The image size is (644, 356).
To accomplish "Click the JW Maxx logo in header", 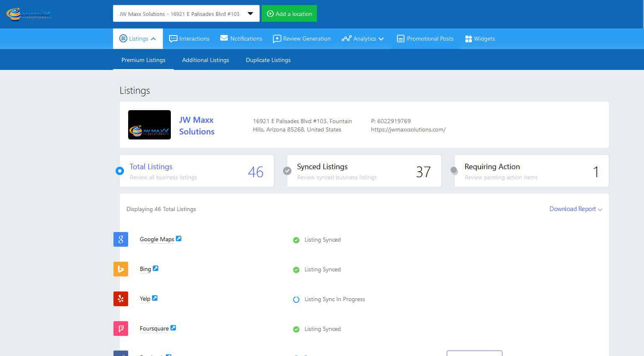I will coord(28,14).
